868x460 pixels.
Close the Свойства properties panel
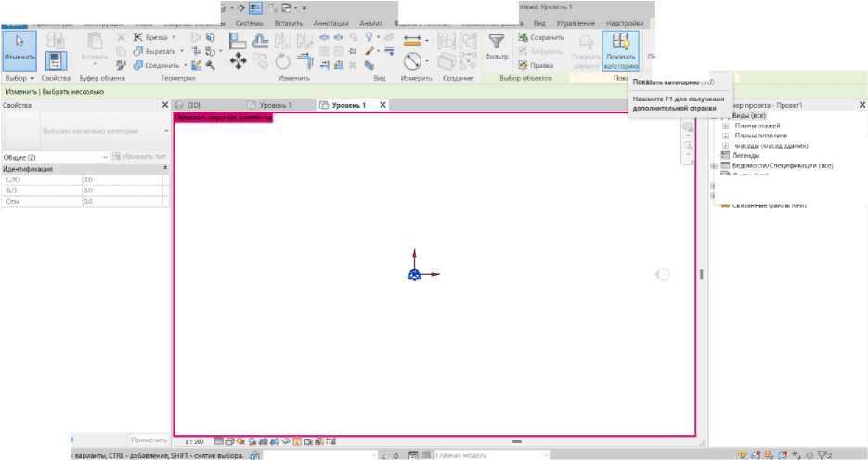pyautogui.click(x=166, y=106)
